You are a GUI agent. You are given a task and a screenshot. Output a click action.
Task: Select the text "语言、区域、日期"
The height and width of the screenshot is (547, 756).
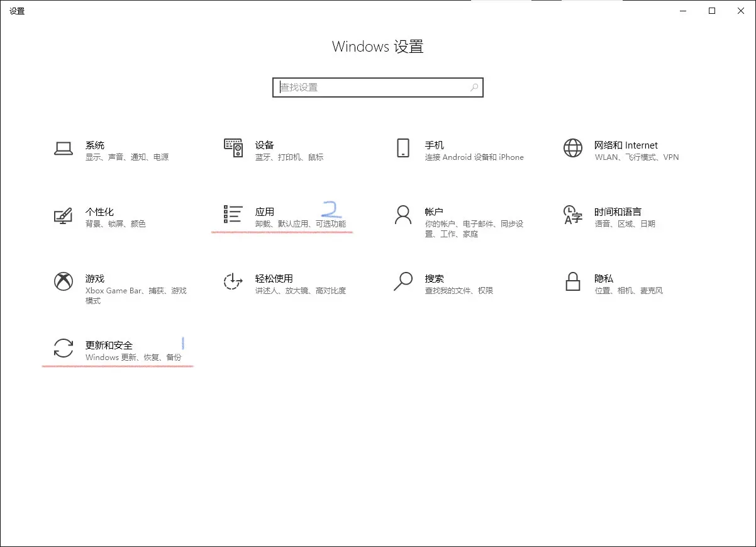pos(625,224)
